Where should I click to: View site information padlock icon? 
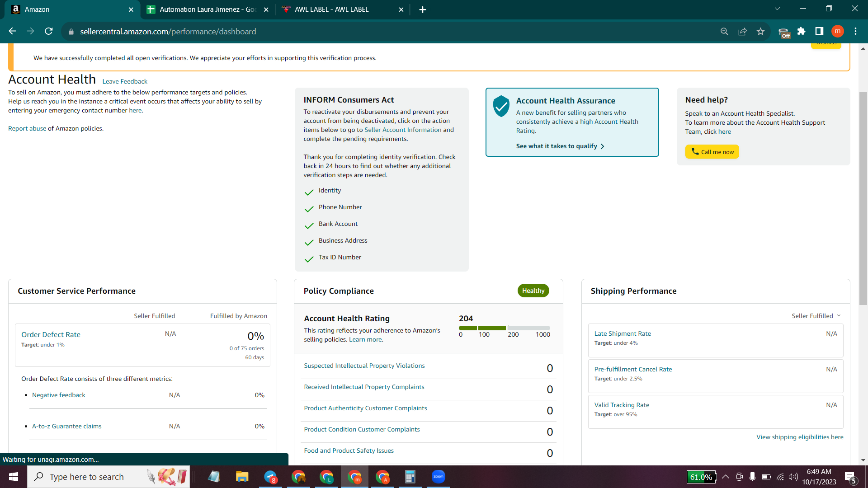(71, 32)
